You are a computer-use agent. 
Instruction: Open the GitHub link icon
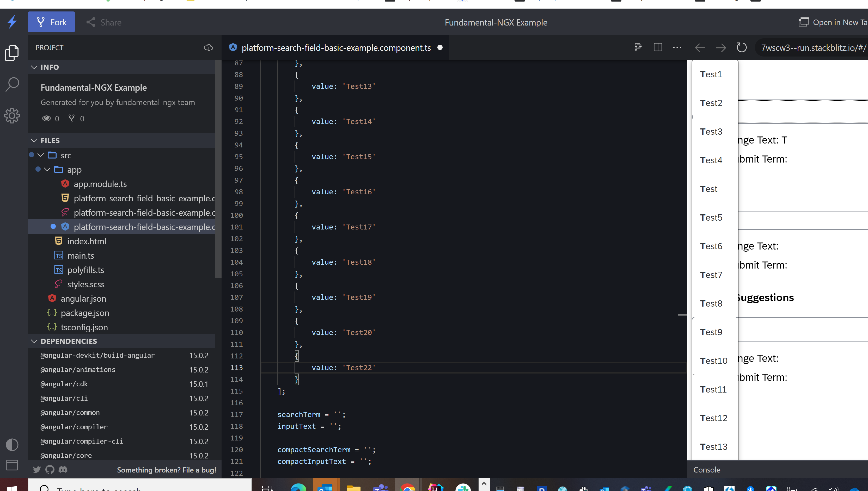coord(50,469)
